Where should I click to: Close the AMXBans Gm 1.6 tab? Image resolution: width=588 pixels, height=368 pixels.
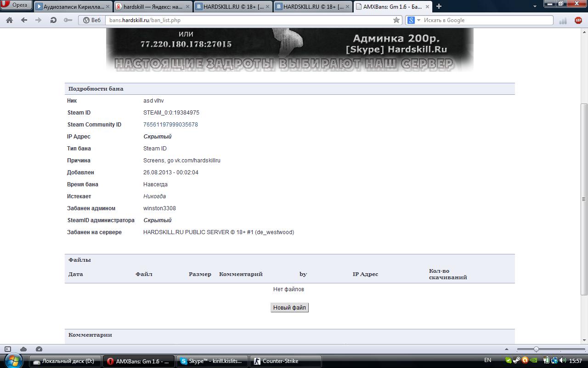pos(427,6)
